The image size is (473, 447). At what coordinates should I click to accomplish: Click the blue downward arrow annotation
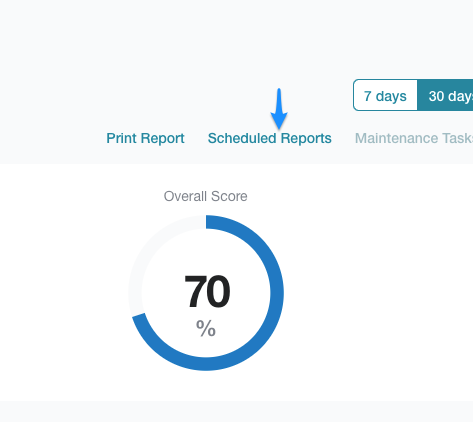pyautogui.click(x=279, y=109)
